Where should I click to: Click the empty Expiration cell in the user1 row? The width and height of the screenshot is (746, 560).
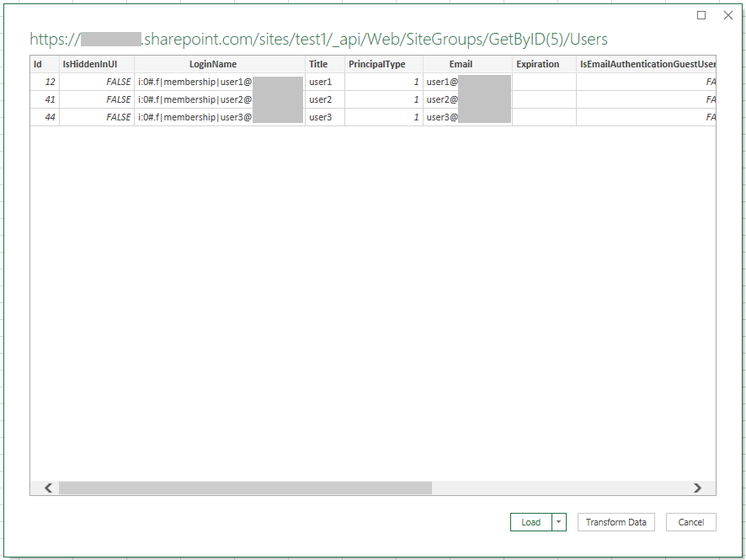tap(544, 82)
